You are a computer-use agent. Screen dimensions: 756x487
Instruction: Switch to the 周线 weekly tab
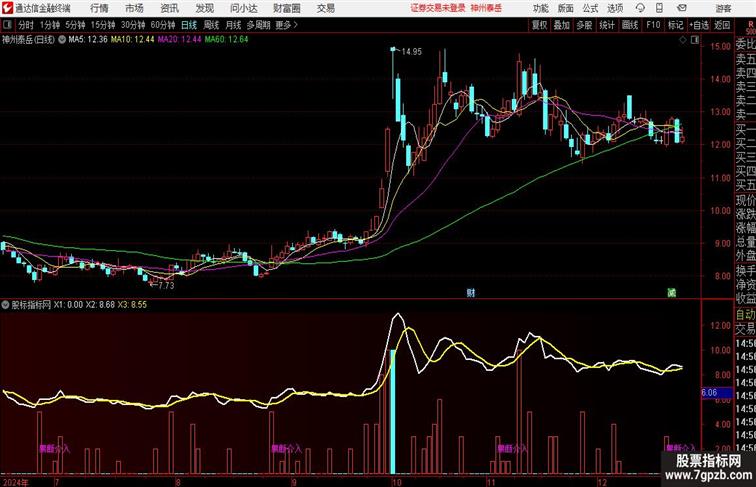tap(211, 25)
